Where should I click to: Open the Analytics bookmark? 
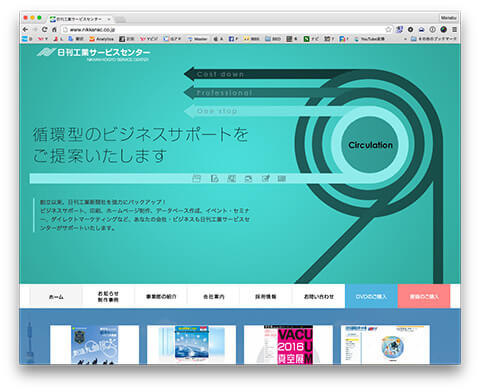tap(102, 39)
